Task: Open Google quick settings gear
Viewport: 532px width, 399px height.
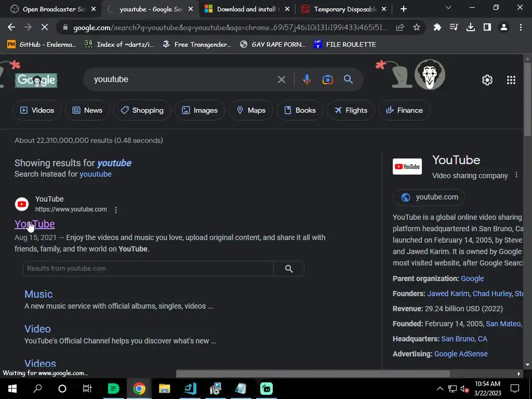Action: (487, 80)
